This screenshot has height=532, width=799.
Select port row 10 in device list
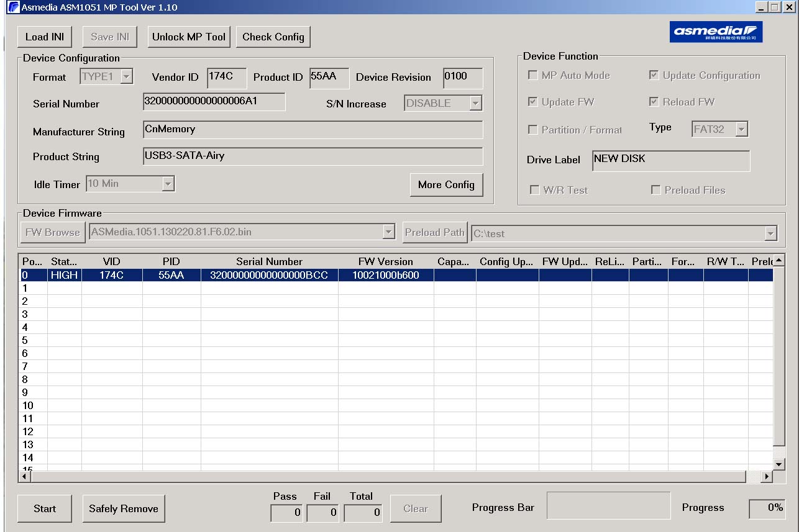[x=397, y=405]
